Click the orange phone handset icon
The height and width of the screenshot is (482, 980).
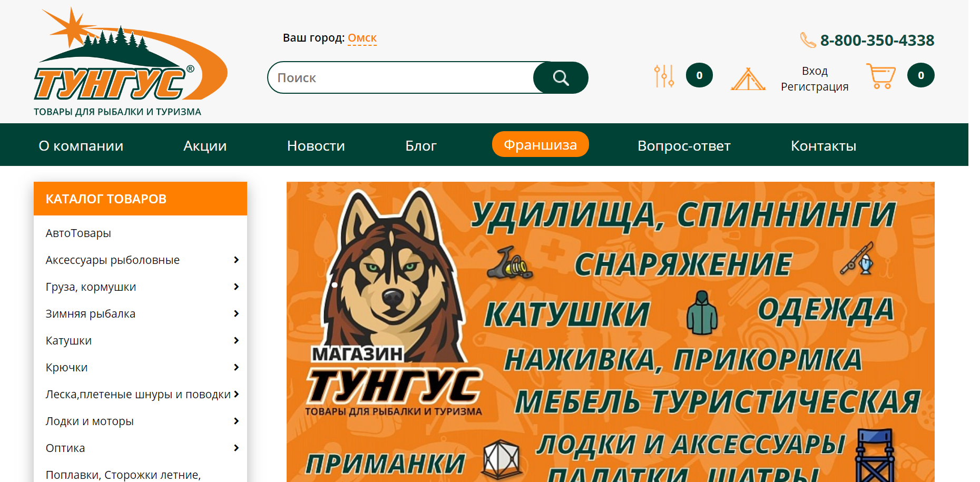(x=808, y=40)
